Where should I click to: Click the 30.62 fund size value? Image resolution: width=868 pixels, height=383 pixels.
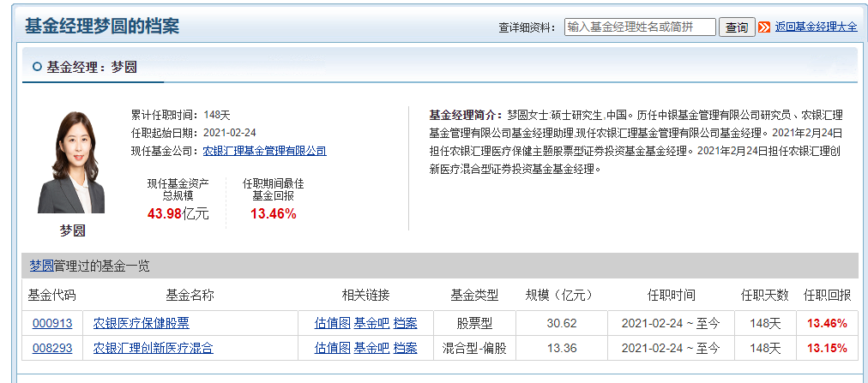click(x=562, y=323)
